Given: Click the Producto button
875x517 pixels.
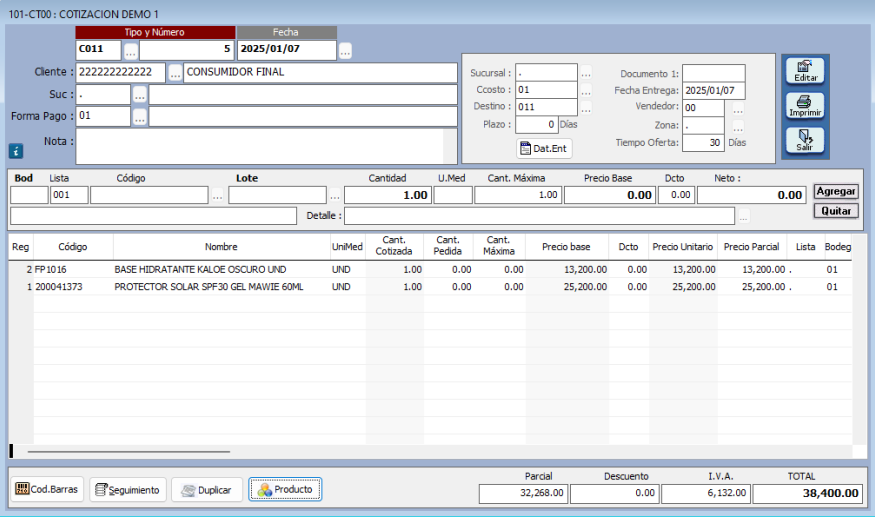Looking at the screenshot, I should click(285, 489).
